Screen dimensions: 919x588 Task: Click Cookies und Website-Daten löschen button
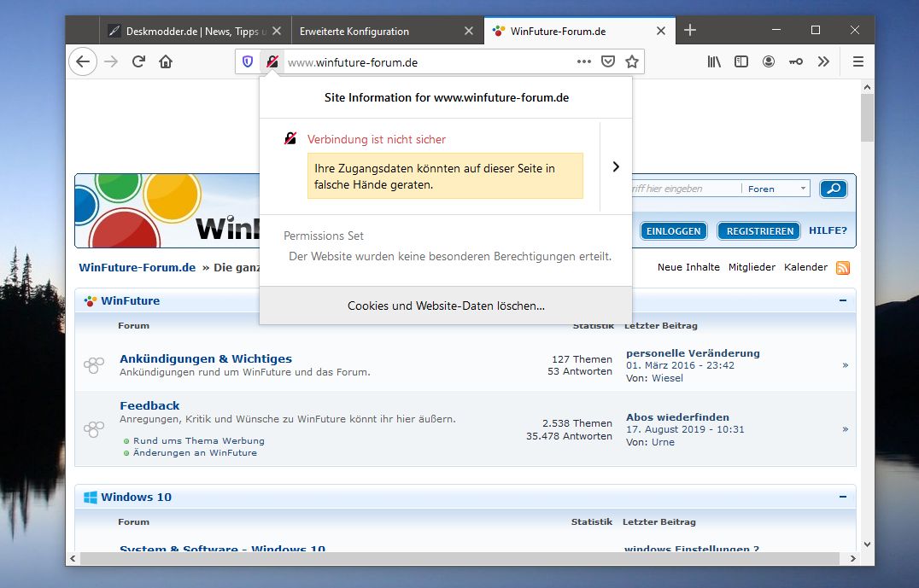pyautogui.click(x=446, y=306)
